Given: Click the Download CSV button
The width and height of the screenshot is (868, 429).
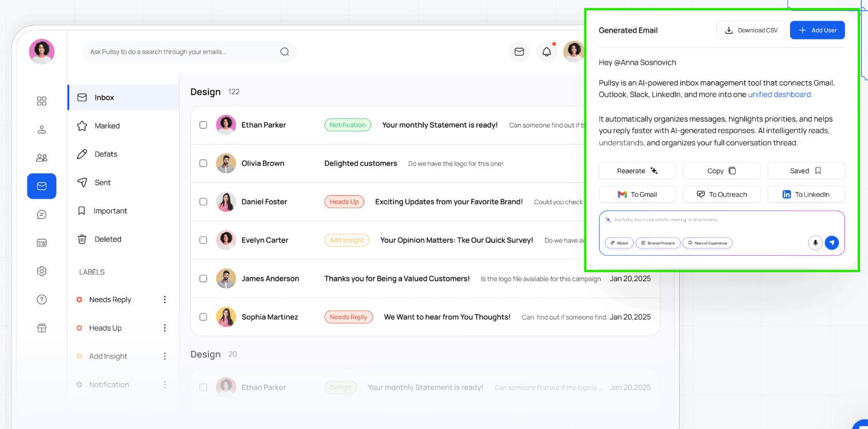Looking at the screenshot, I should (x=751, y=30).
